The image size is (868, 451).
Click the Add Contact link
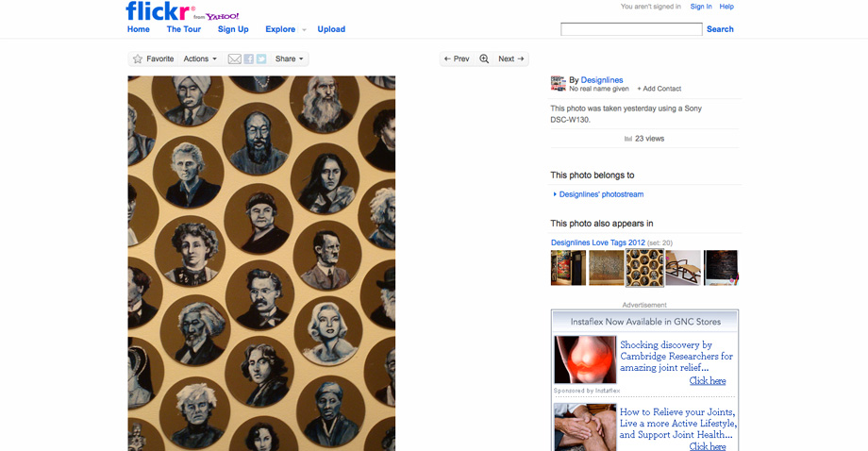[659, 89]
